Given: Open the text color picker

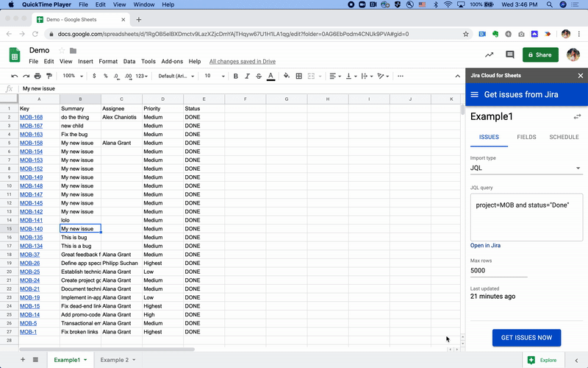Looking at the screenshot, I should (270, 77).
